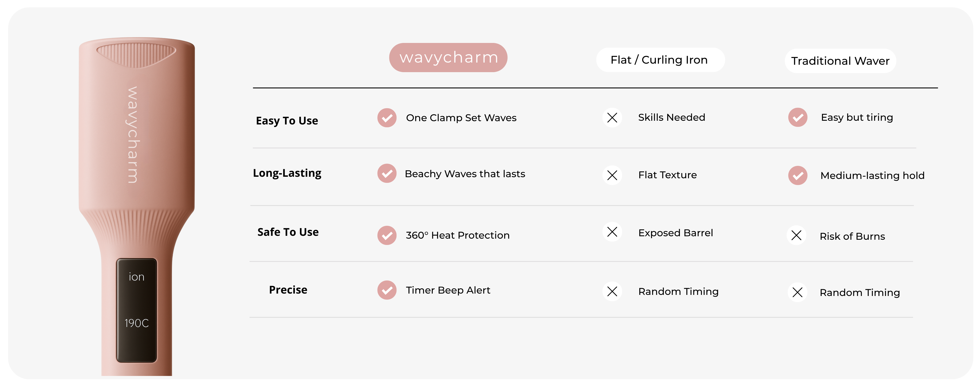Click the X icon beside Risk of Burns

[796, 236]
